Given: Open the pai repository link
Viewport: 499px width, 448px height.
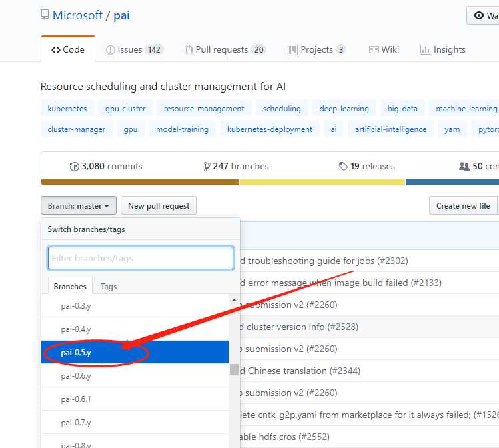Looking at the screenshot, I should point(121,15).
